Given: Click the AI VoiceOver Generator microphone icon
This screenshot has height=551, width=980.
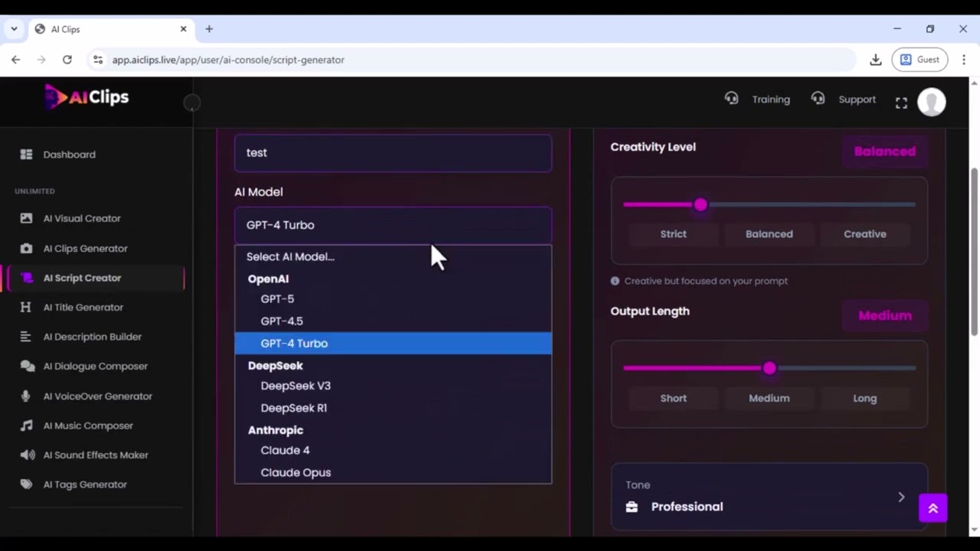Looking at the screenshot, I should 26,396.
